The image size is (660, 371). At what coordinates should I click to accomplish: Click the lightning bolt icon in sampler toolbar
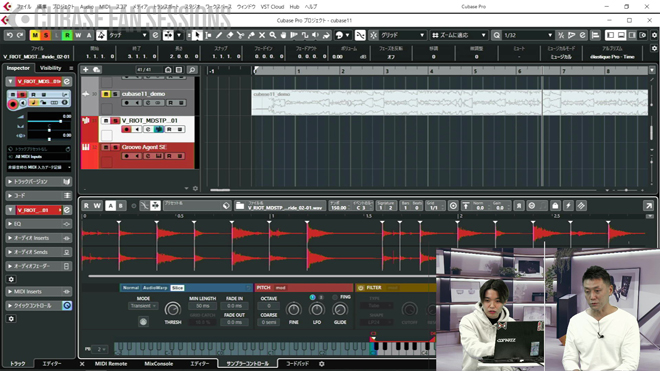coord(568,206)
